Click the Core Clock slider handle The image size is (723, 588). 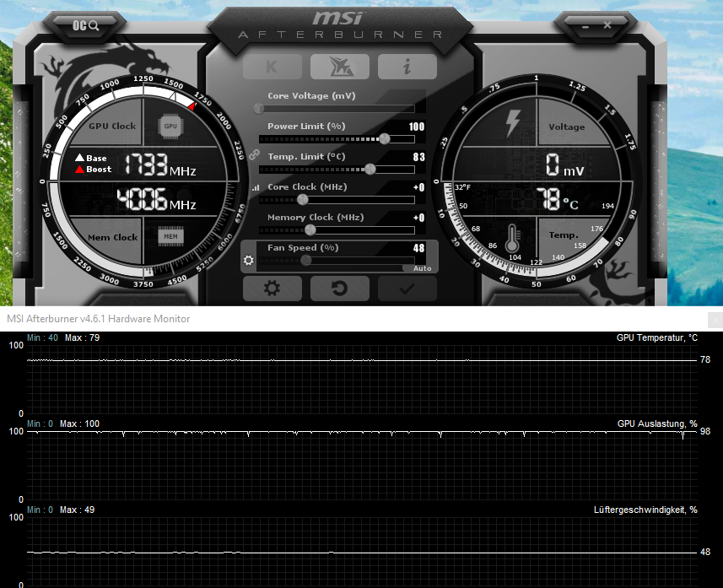click(x=303, y=200)
